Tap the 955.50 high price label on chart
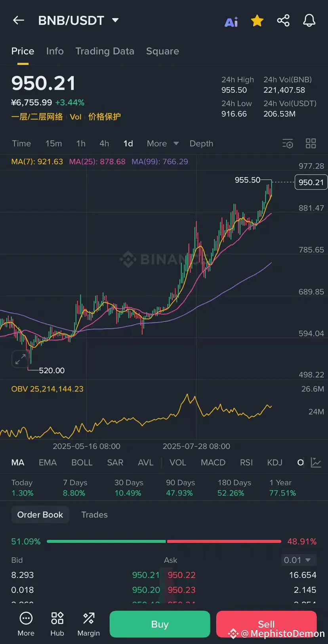328x644 pixels. pos(247,180)
